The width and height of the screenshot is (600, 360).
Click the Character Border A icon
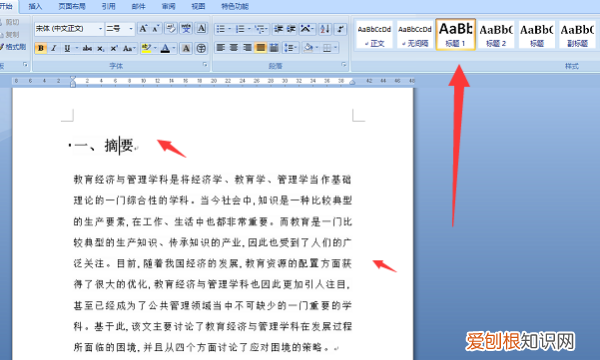coord(201,29)
